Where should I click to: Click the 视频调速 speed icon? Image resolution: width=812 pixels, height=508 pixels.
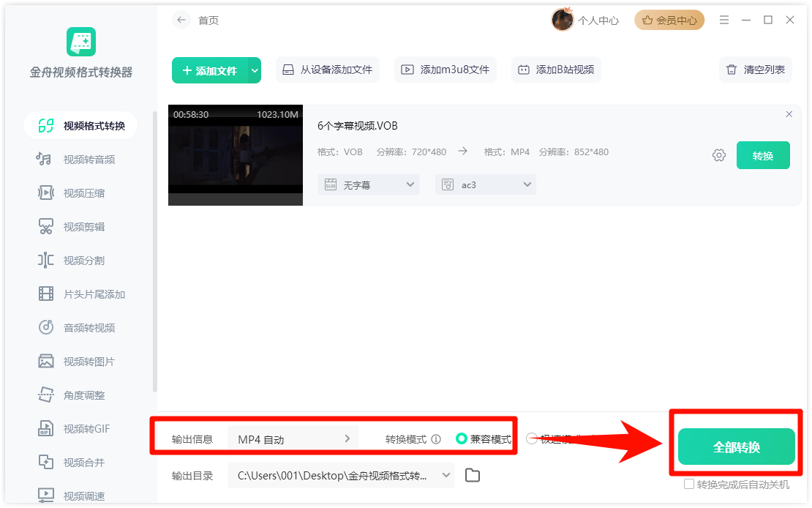(x=46, y=495)
